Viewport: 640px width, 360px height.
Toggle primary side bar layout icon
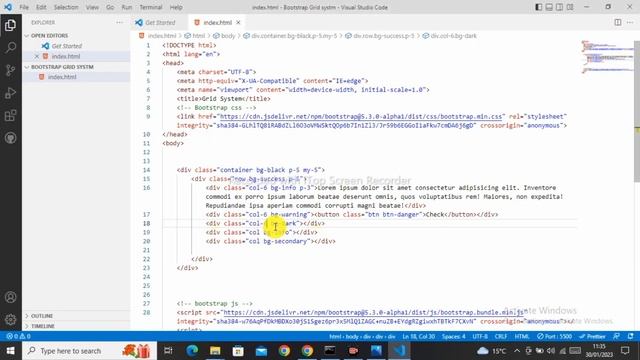tap(539, 7)
